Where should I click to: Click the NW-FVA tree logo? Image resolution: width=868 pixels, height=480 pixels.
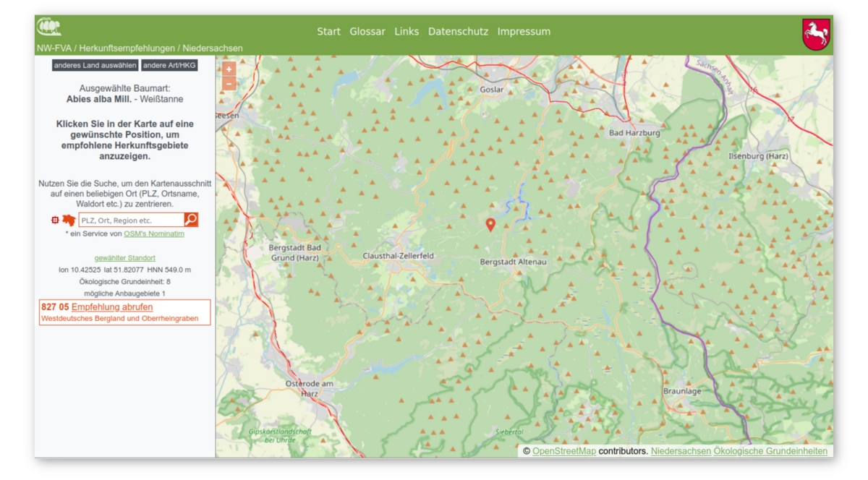click(49, 27)
